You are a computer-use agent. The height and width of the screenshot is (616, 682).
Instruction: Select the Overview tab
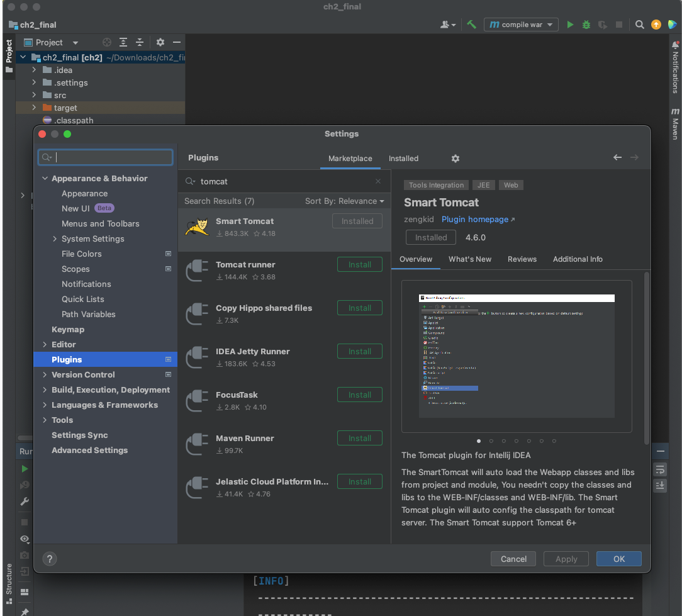pyautogui.click(x=416, y=259)
